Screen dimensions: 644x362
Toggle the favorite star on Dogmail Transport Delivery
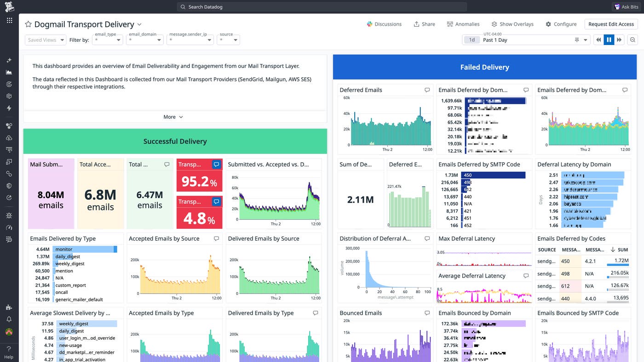click(28, 24)
